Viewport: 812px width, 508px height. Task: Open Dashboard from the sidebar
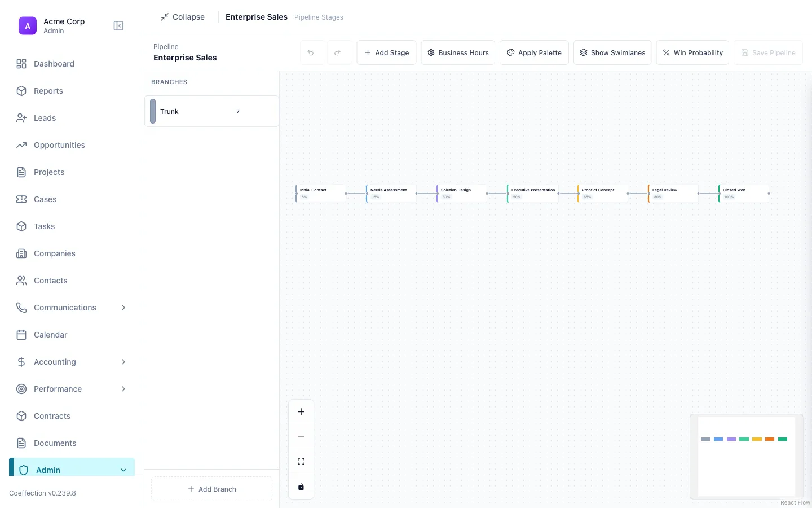tap(72, 64)
